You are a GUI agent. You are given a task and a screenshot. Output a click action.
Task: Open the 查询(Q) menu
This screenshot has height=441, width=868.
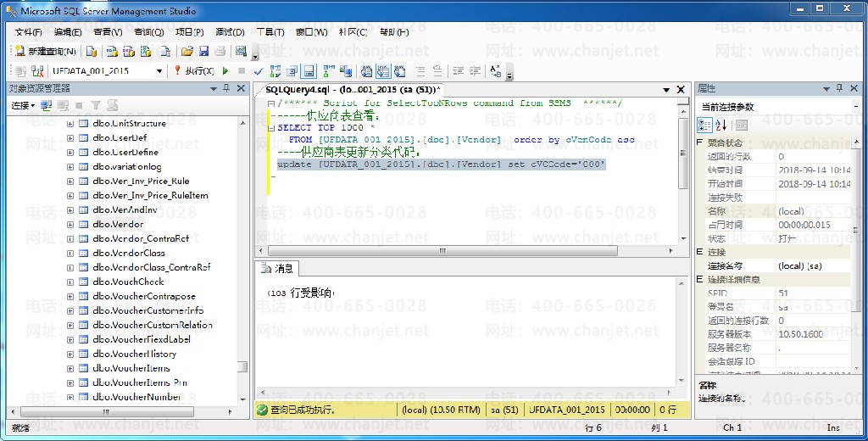coord(148,32)
